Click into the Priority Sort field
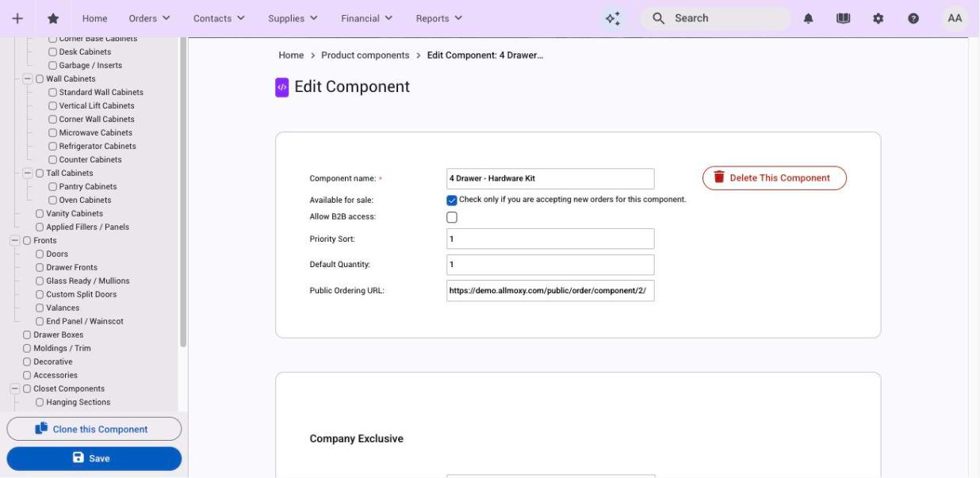 (x=550, y=239)
